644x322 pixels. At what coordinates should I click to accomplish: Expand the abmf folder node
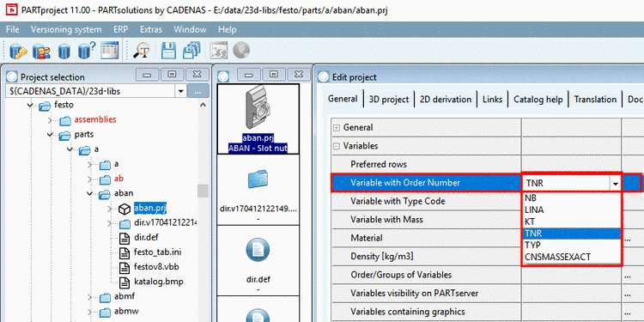(x=90, y=297)
